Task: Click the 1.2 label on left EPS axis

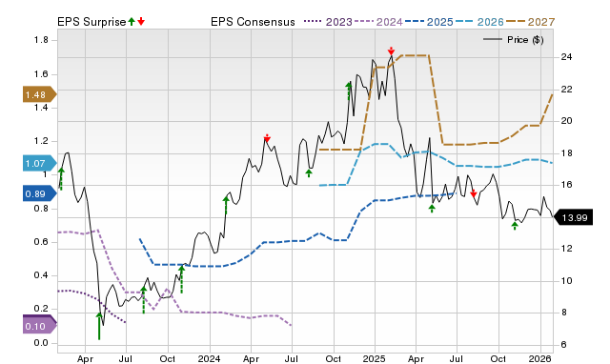Action: (x=41, y=141)
